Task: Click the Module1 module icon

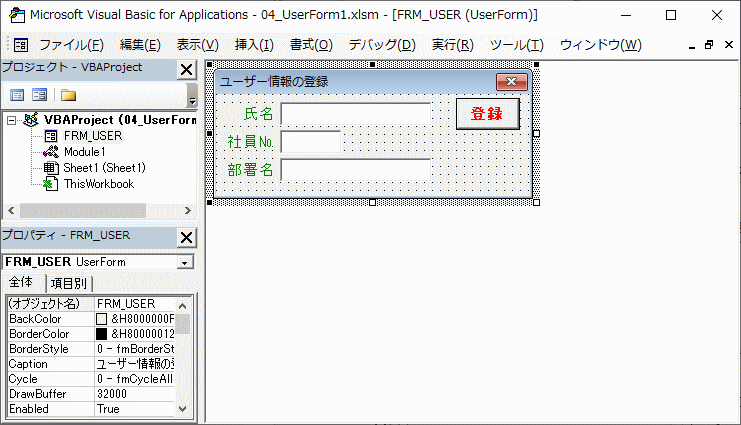Action: 51,152
